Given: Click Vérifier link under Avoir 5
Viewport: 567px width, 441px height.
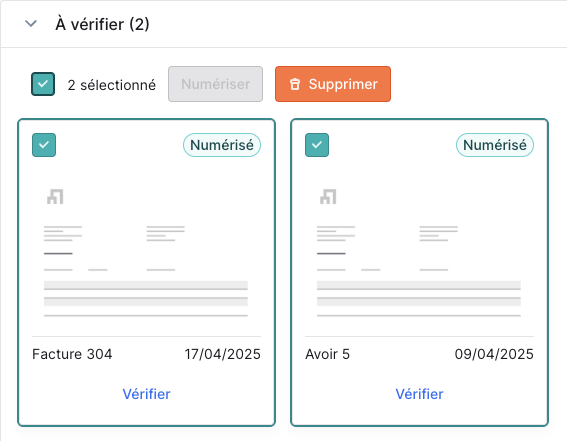Looking at the screenshot, I should click(x=419, y=394).
